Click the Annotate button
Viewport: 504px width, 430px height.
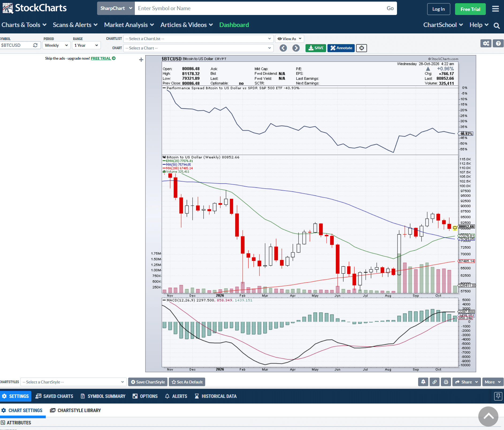(x=341, y=48)
